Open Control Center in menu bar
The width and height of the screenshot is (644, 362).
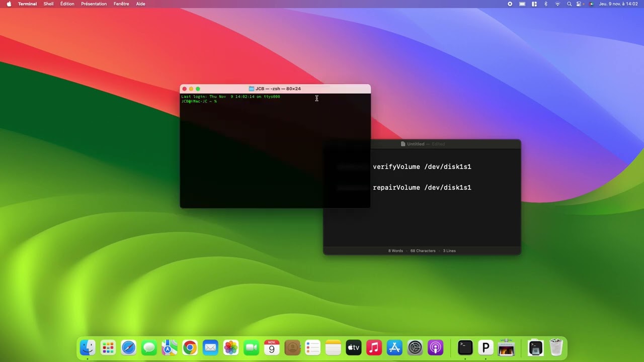point(579,4)
